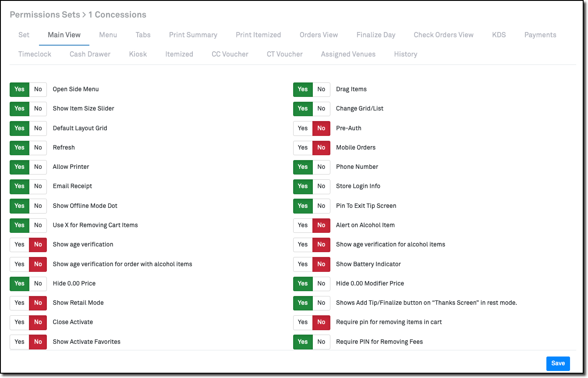
Task: Switch to the Payments tab
Action: (540, 35)
